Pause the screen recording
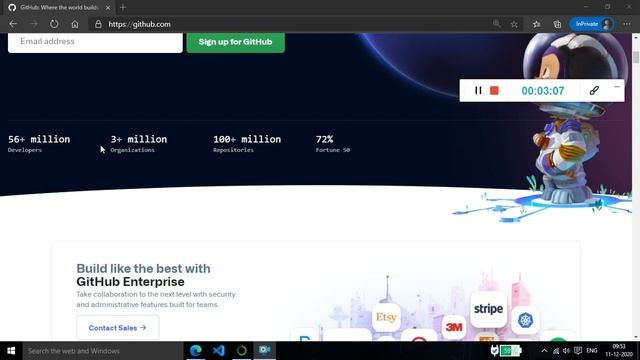 coord(478,90)
